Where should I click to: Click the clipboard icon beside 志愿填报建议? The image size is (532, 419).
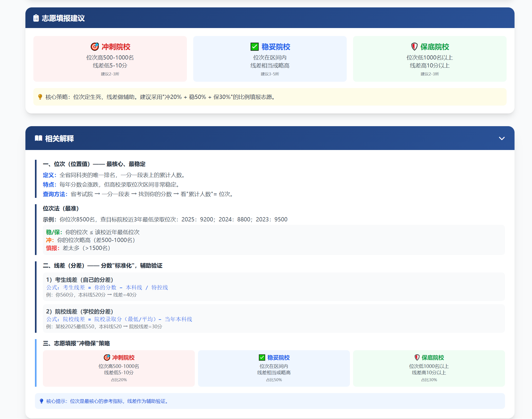pyautogui.click(x=36, y=18)
